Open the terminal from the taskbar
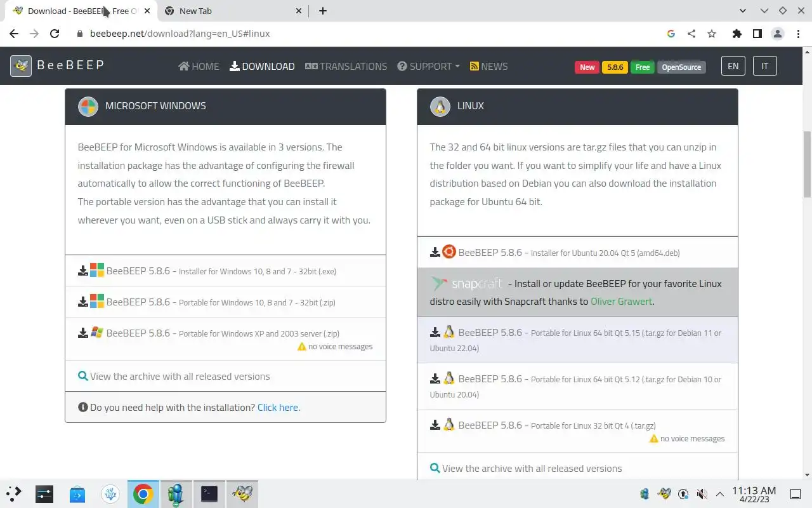812x508 pixels. coord(209,493)
